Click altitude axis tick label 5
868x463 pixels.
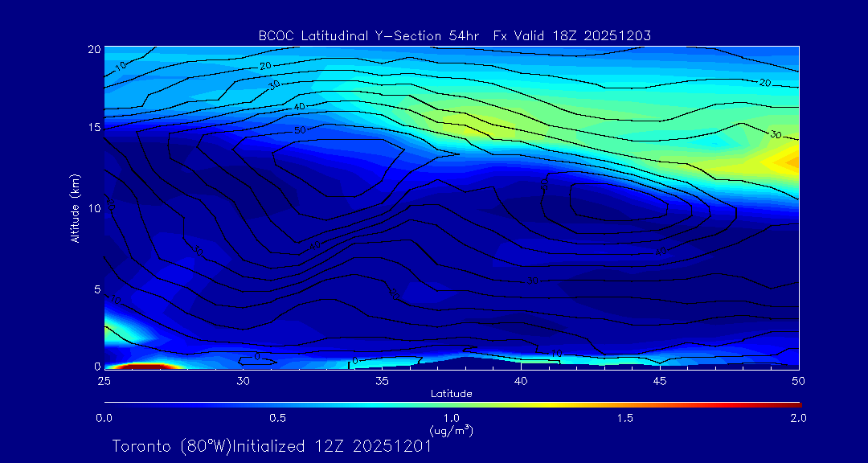(x=96, y=288)
